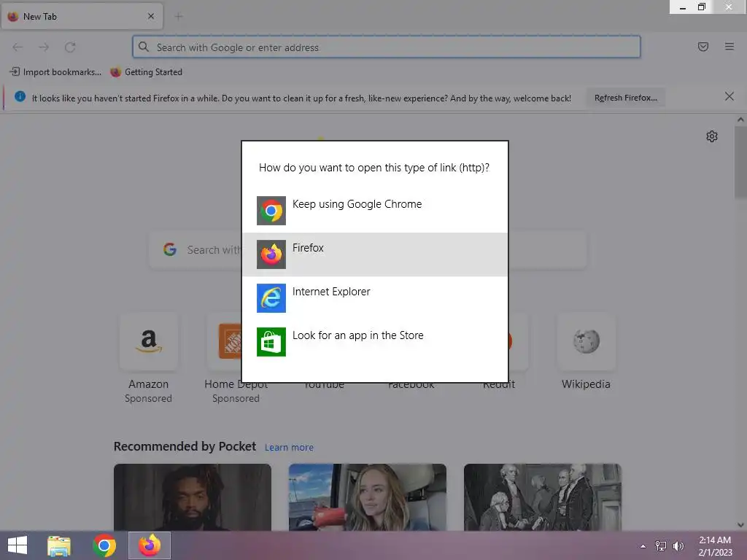Image resolution: width=747 pixels, height=560 pixels.
Task: Click the address bar input
Action: 387,47
